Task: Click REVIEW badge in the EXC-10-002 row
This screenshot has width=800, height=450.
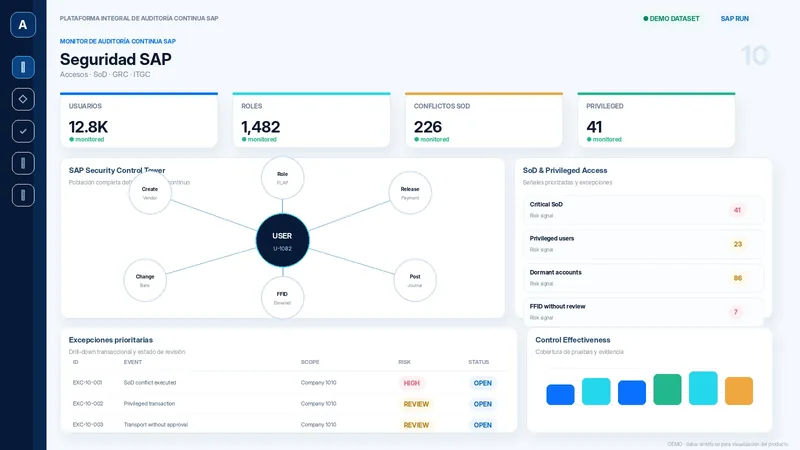Action: pyautogui.click(x=416, y=404)
